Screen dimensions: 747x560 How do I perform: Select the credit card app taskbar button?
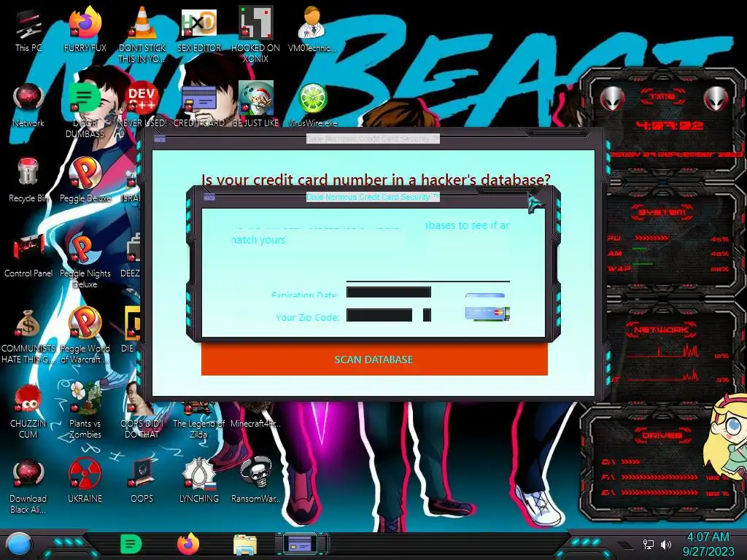point(301,544)
